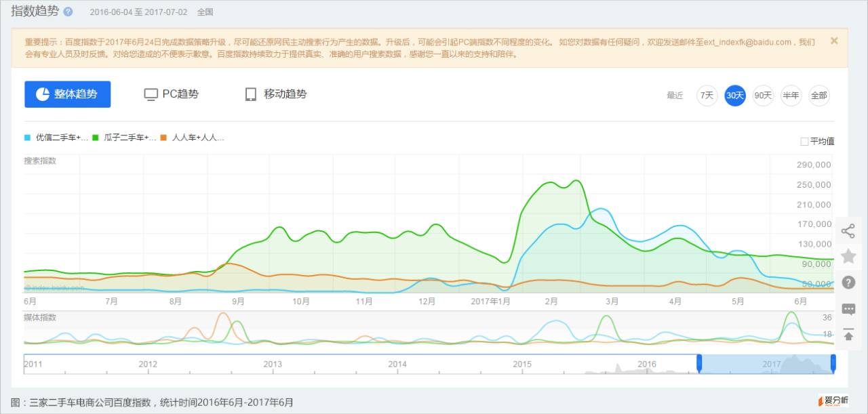Click the left handle of timeline range slider

pos(699,364)
